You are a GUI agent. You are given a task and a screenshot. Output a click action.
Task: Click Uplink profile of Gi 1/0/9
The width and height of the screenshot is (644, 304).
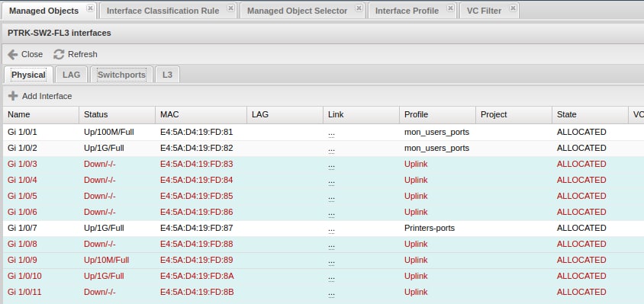pyautogui.click(x=416, y=260)
